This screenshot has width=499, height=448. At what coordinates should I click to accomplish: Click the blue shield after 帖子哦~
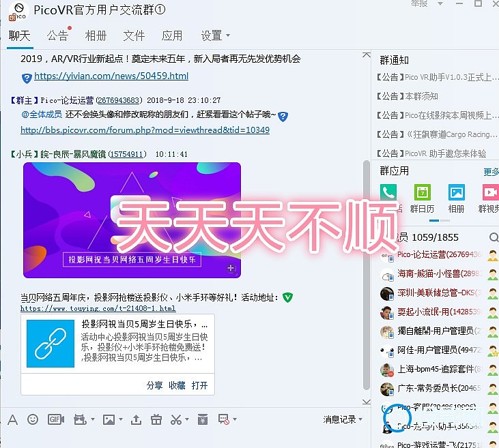coord(283,117)
